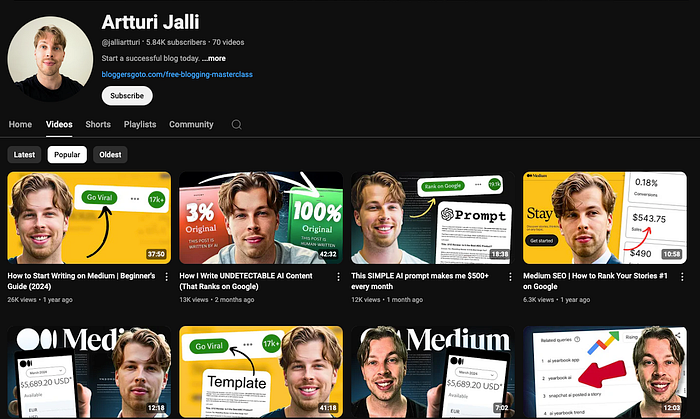Play the 18:38 Prompt thumbnail video

tap(433, 218)
